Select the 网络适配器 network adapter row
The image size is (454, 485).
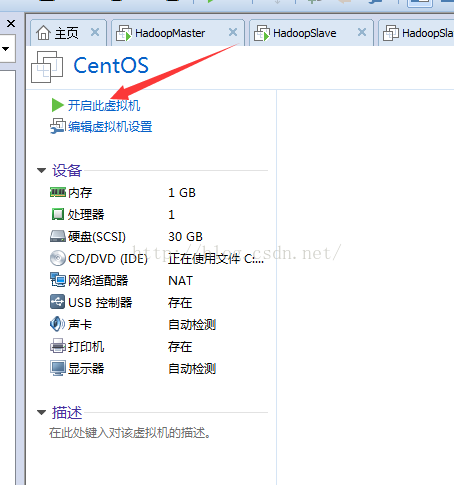click(158, 280)
